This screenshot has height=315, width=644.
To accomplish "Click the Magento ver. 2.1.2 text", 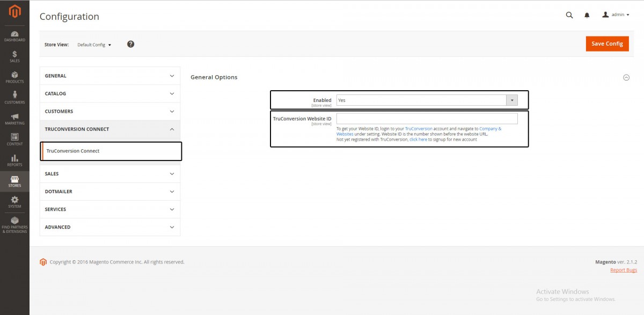I will click(616, 262).
